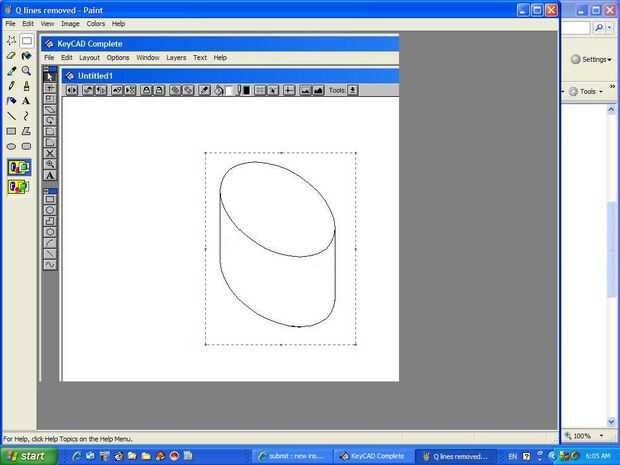Click the browser vertical scrollbar thumb
Viewport: 620px width, 465px height.
coord(611,249)
